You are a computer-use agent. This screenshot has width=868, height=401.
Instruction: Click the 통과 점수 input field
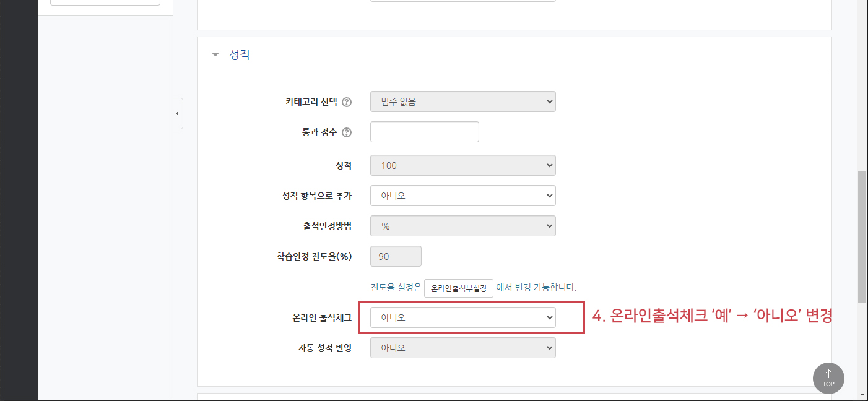pos(425,132)
